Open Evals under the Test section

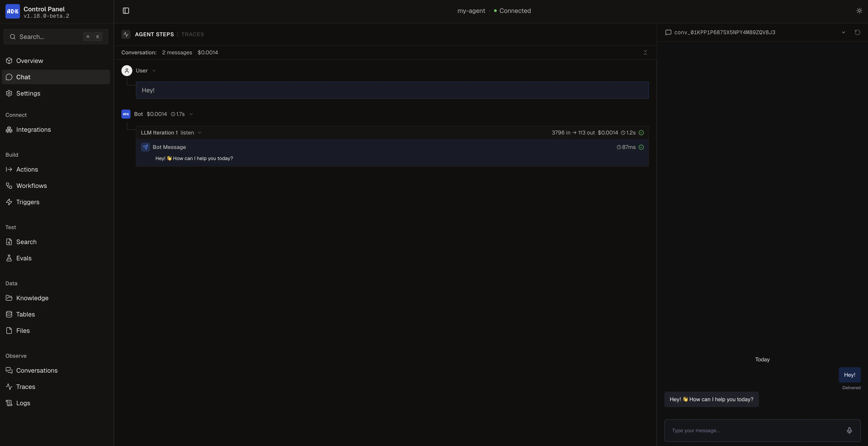(24, 258)
